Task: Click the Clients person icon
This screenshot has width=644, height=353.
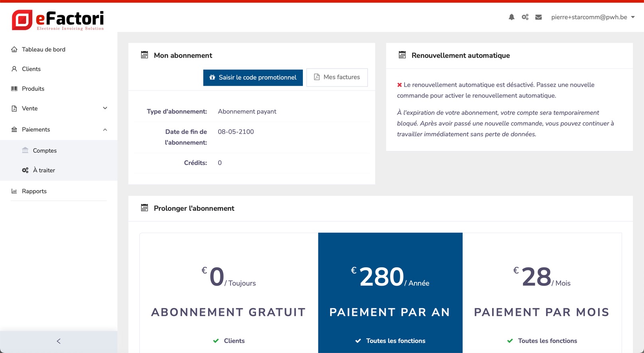Action: (14, 69)
